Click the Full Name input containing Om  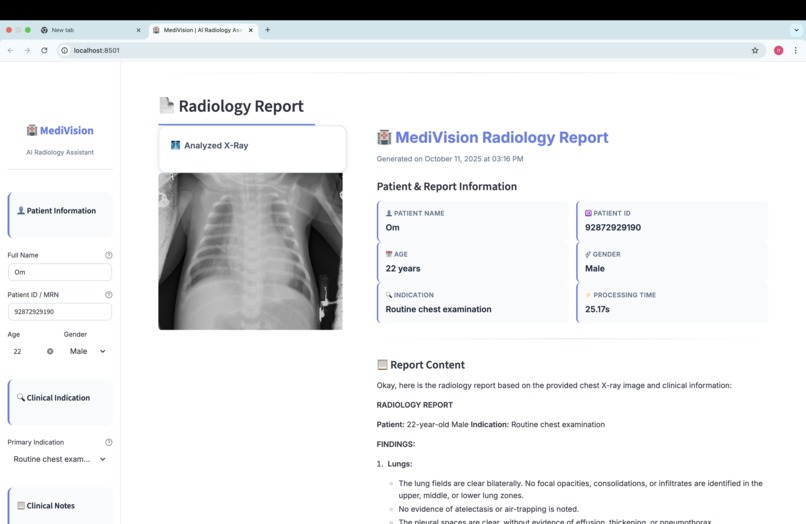click(60, 272)
